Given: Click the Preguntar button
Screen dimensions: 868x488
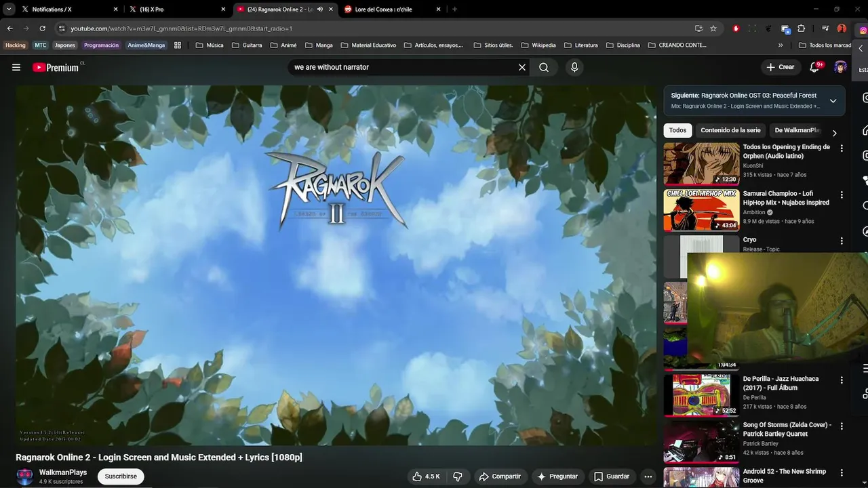Looking at the screenshot, I should [x=557, y=476].
